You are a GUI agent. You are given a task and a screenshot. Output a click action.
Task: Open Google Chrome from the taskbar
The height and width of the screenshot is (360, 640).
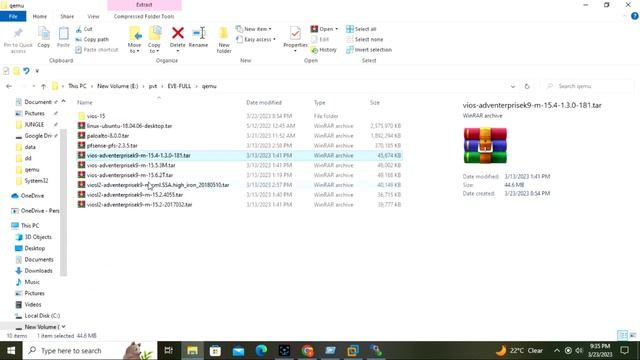307,351
